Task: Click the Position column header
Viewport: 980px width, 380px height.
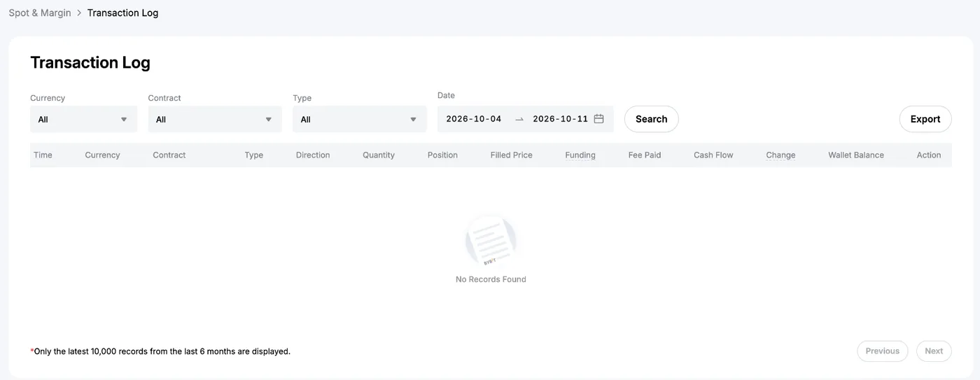Action: [442, 155]
